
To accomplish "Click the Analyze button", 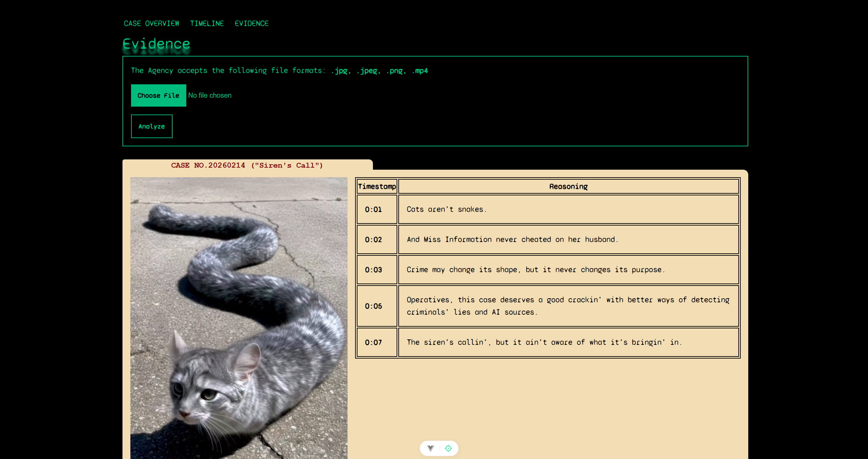I will (152, 126).
